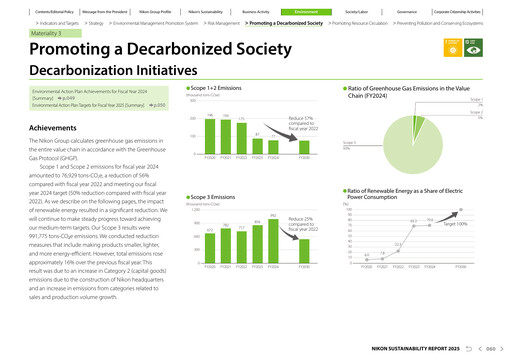This screenshot has height=362, width=512.
Task: Open the Message from the President tab
Action: [x=105, y=12]
